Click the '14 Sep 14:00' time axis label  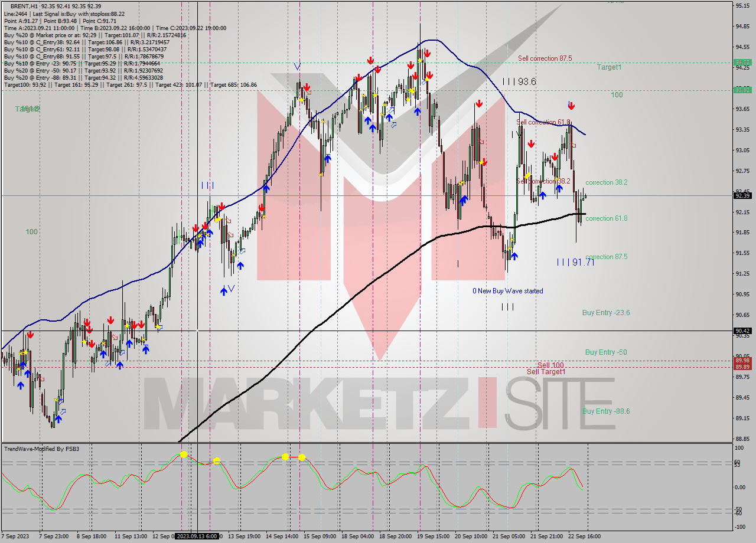pos(282,537)
